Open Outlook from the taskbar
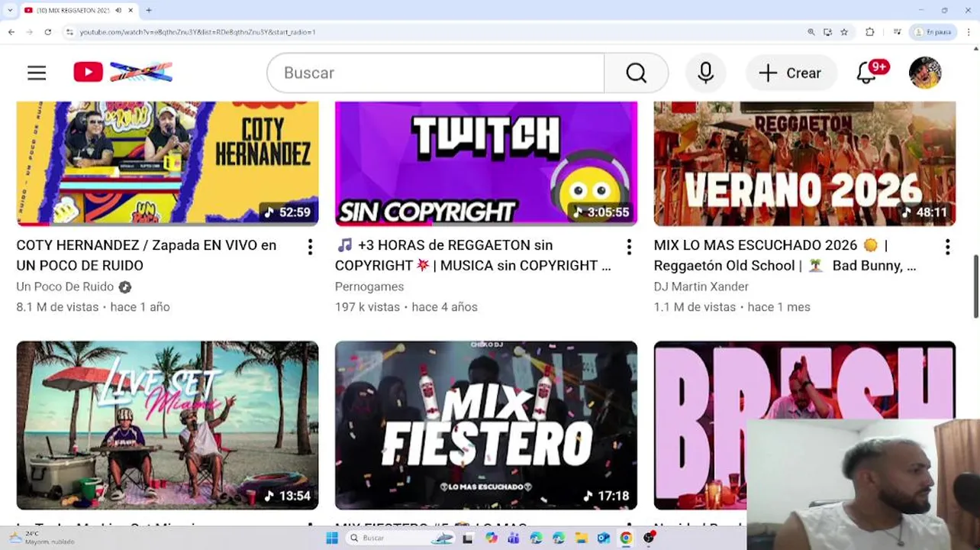980x550 pixels. click(x=603, y=538)
